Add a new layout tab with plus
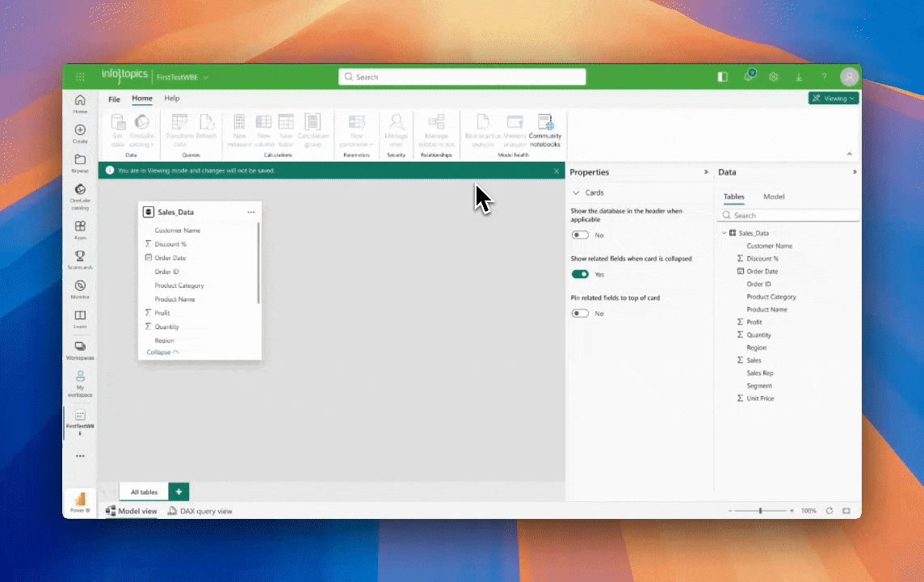Screen dimensions: 924x582 (178, 491)
